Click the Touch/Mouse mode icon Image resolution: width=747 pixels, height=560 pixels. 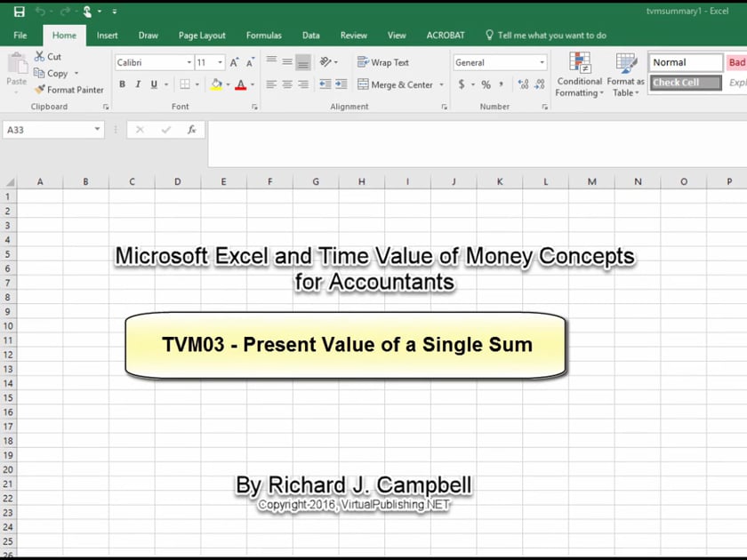coord(87,12)
